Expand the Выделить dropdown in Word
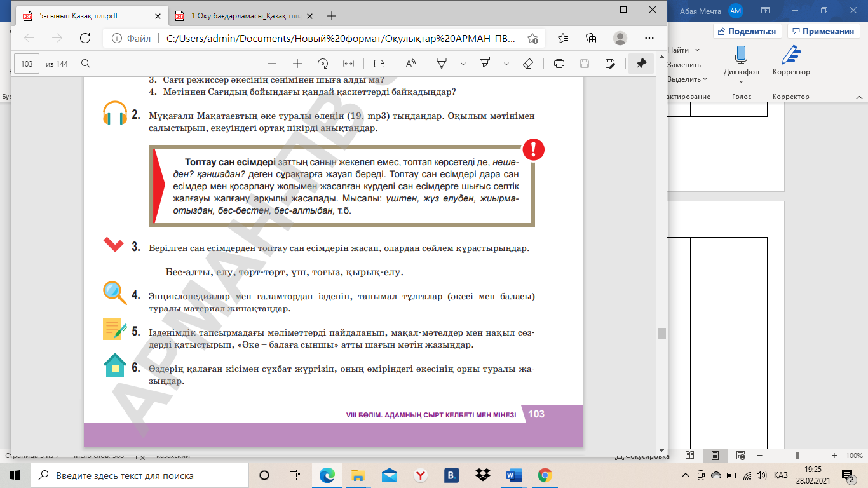The height and width of the screenshot is (488, 868). (706, 79)
